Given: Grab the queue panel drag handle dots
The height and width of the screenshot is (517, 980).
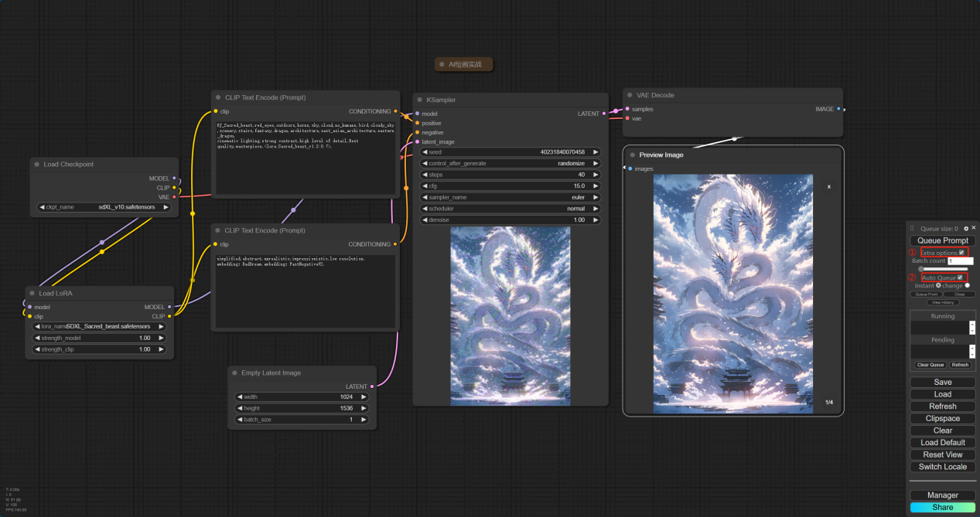Looking at the screenshot, I should pos(912,229).
